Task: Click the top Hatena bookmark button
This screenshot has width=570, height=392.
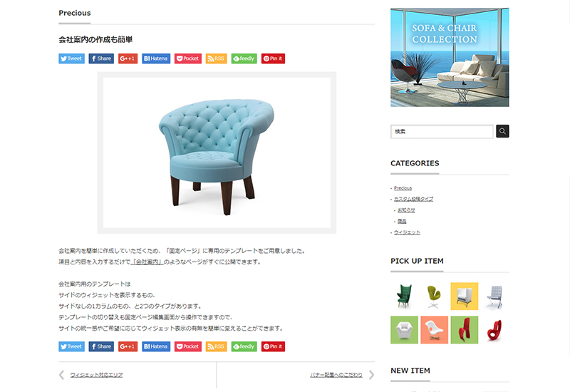Action: (x=156, y=58)
